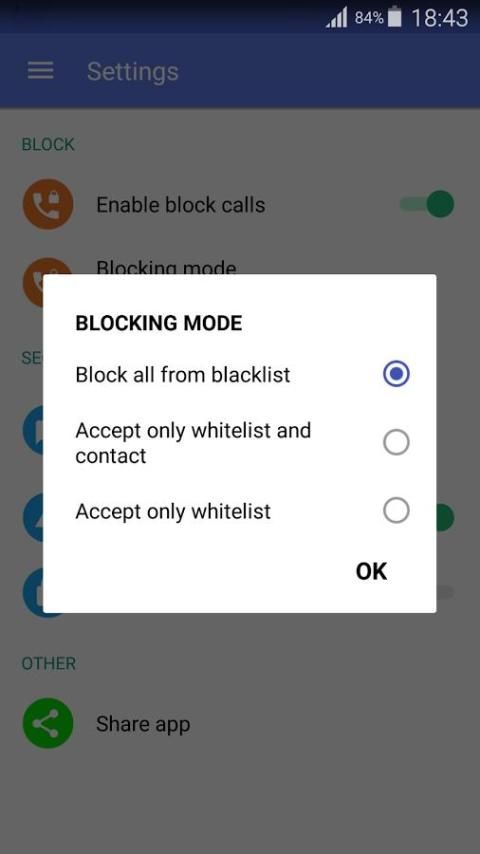Confirm the dialog with OK
The height and width of the screenshot is (854, 480).
[372, 571]
